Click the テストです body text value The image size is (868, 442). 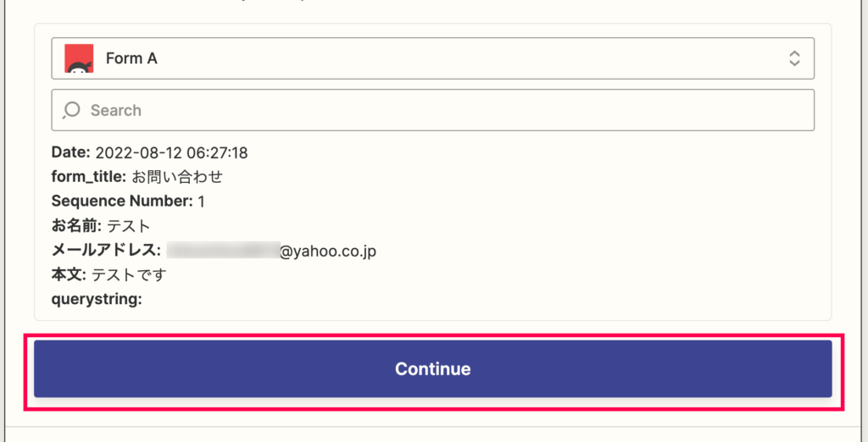pyautogui.click(x=129, y=274)
